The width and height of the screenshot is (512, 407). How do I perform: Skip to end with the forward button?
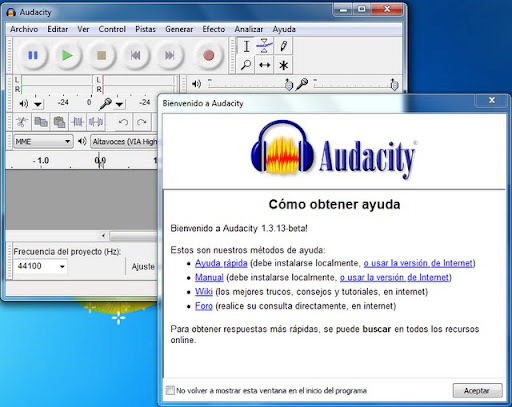(x=170, y=55)
